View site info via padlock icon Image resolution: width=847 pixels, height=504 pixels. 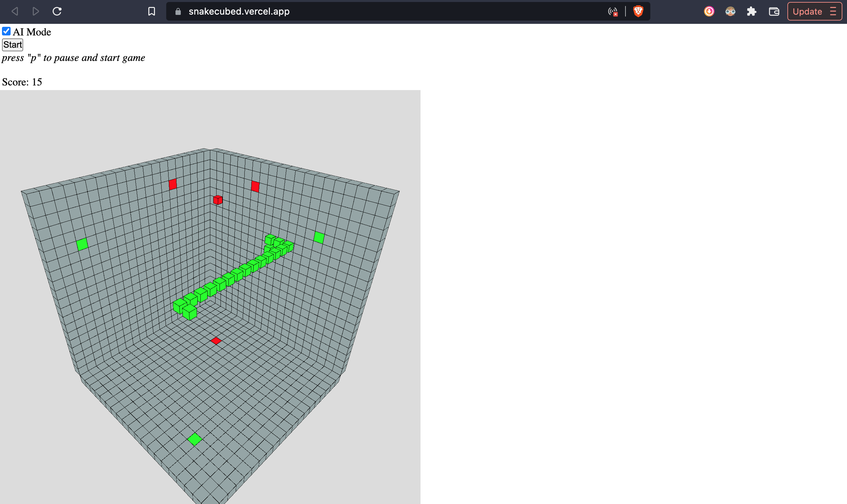click(178, 12)
